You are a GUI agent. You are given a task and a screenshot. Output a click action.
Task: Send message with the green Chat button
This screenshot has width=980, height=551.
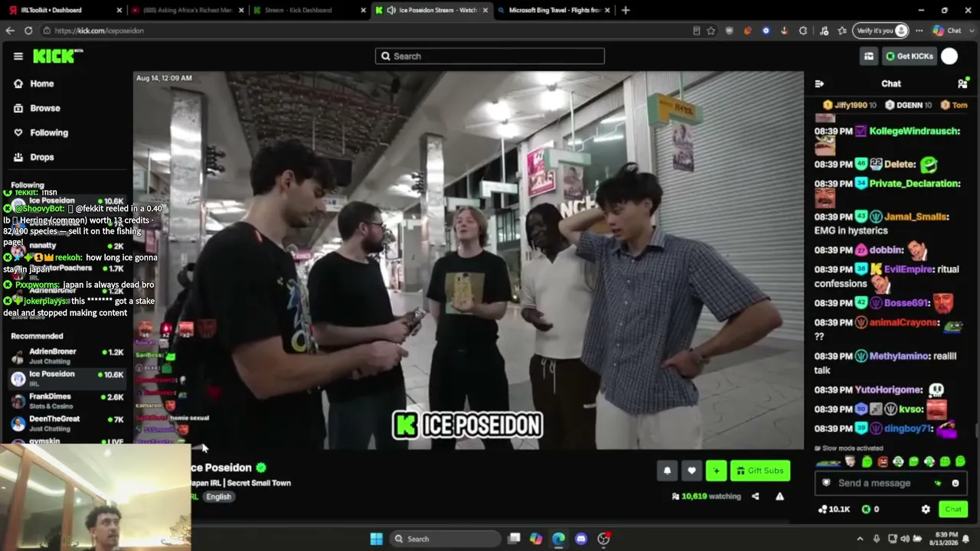coord(953,509)
